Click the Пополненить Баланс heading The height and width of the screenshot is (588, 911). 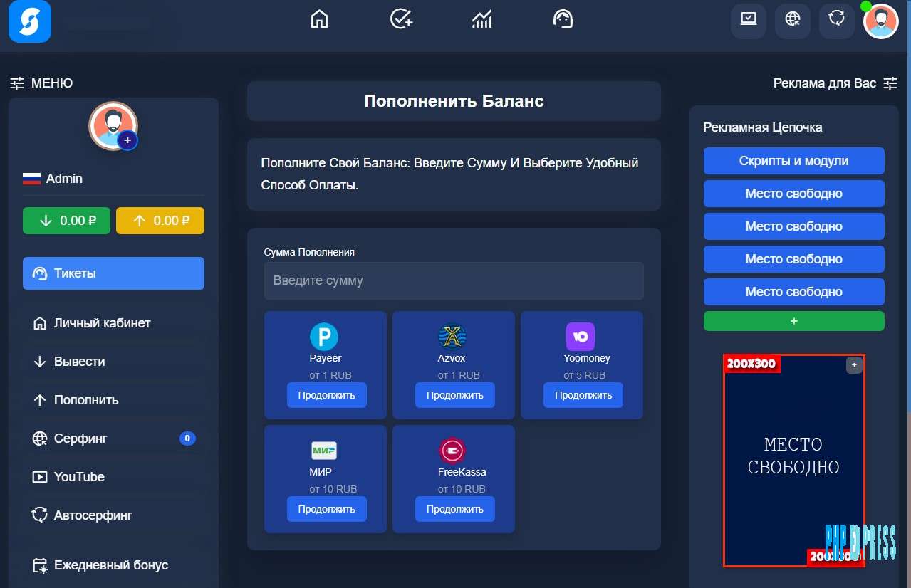(x=454, y=101)
